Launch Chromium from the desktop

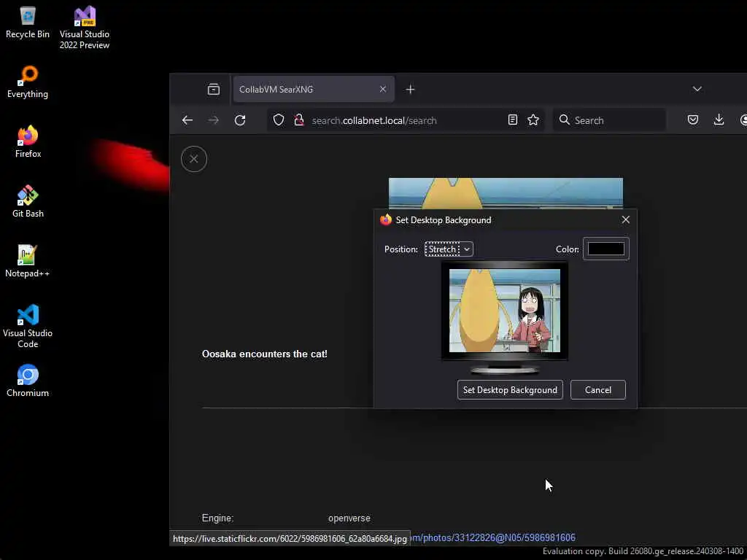tap(28, 381)
